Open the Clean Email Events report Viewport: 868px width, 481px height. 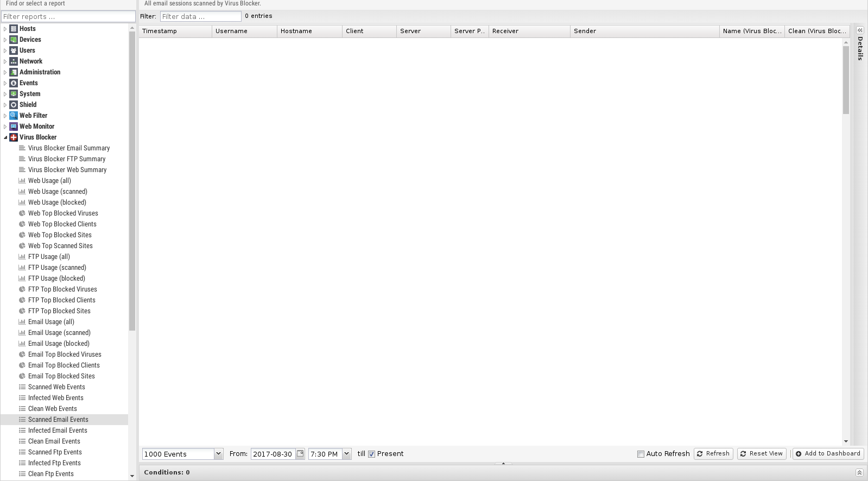point(54,441)
